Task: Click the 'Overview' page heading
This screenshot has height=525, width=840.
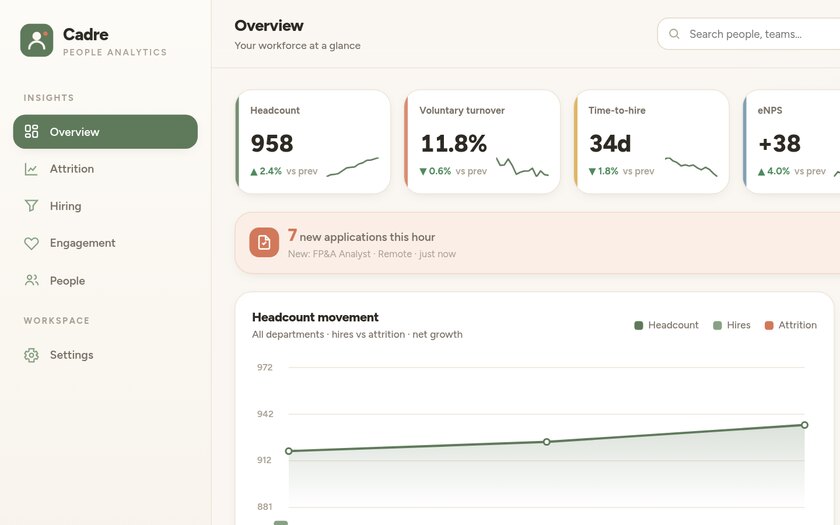Action: (x=269, y=26)
